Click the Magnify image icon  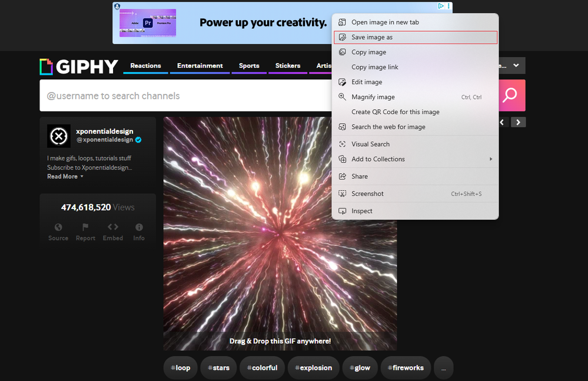[343, 97]
